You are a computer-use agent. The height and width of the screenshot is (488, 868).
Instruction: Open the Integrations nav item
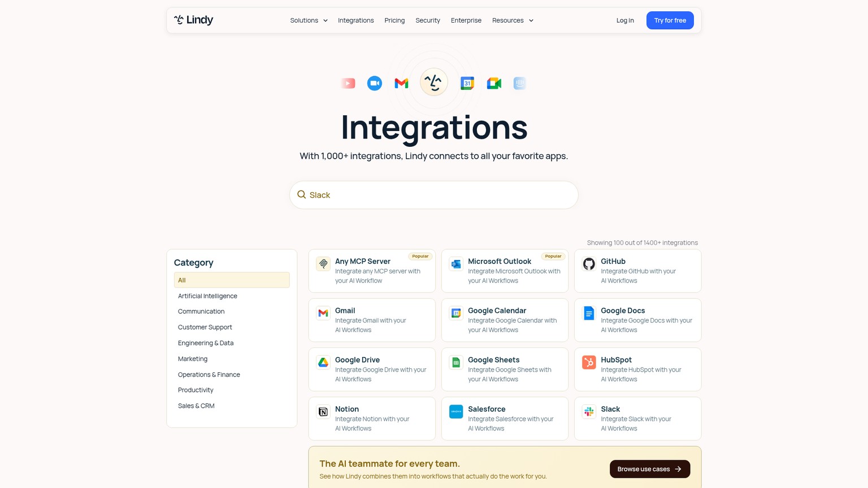[x=356, y=20]
